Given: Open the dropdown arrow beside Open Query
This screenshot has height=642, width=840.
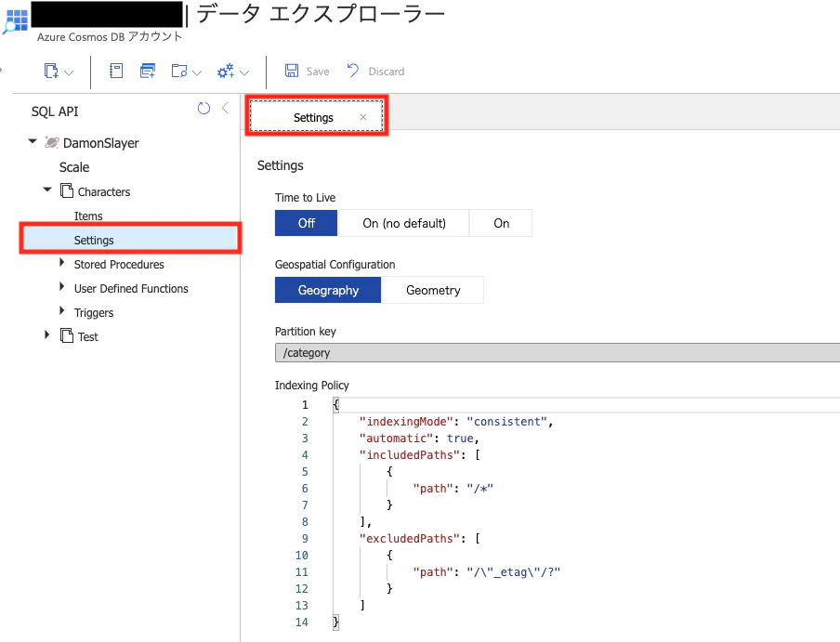Looking at the screenshot, I should 197,72.
